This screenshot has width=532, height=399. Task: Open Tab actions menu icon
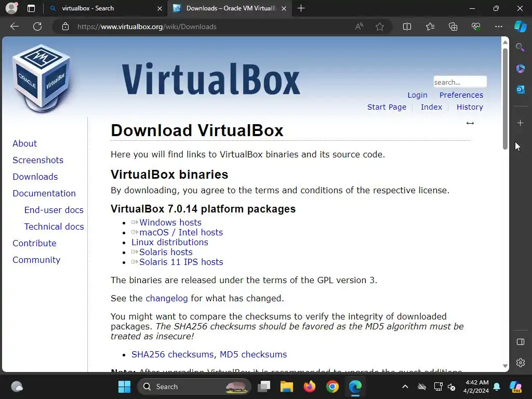pyautogui.click(x=31, y=8)
